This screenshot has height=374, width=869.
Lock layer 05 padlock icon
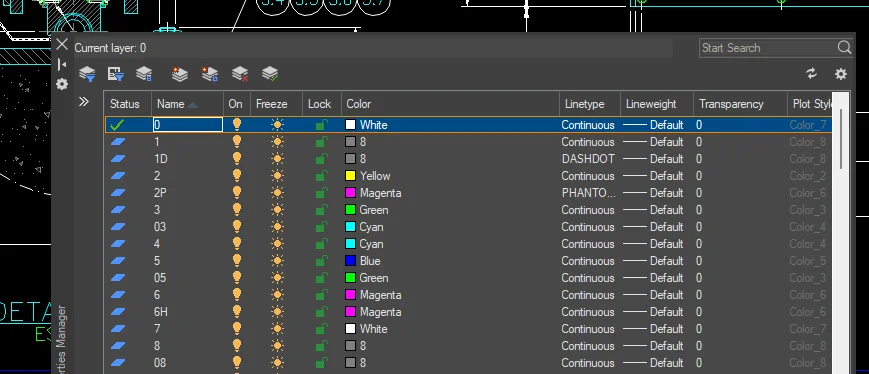pyautogui.click(x=321, y=278)
